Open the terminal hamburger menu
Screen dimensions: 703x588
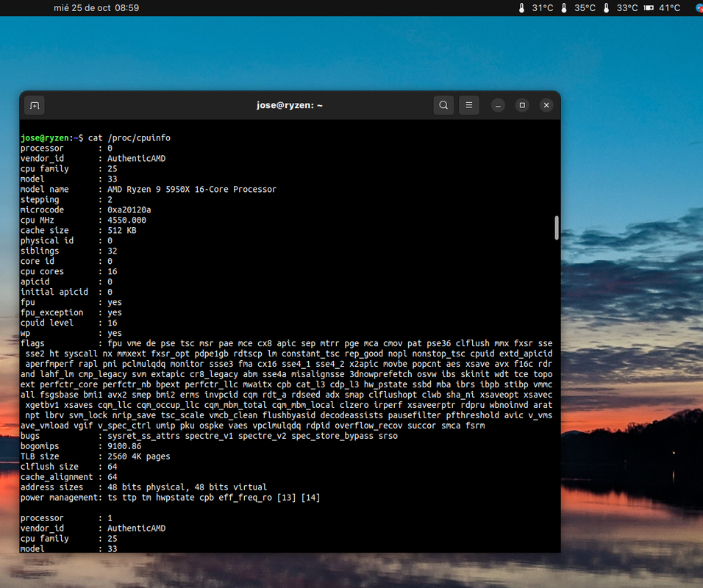pos(469,105)
